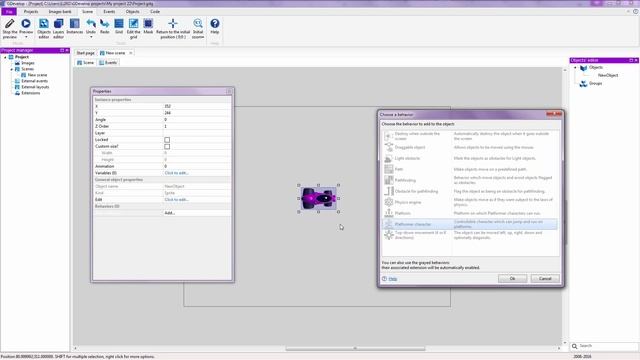Select the Top-down movement behavior icon
The image size is (640, 360).
click(x=389, y=235)
